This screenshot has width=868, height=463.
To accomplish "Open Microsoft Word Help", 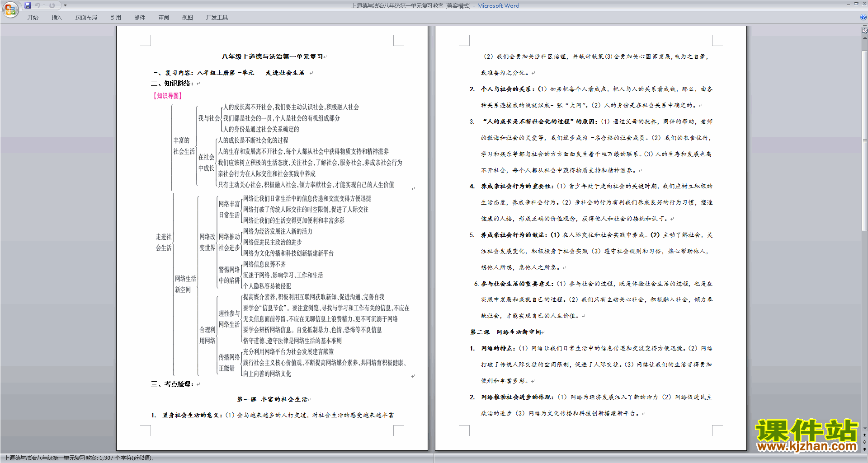I will [x=863, y=17].
